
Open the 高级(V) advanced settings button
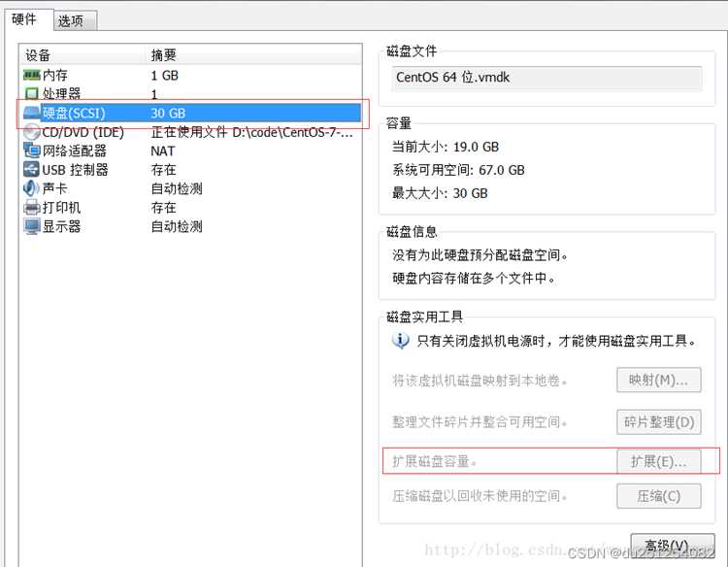(673, 546)
